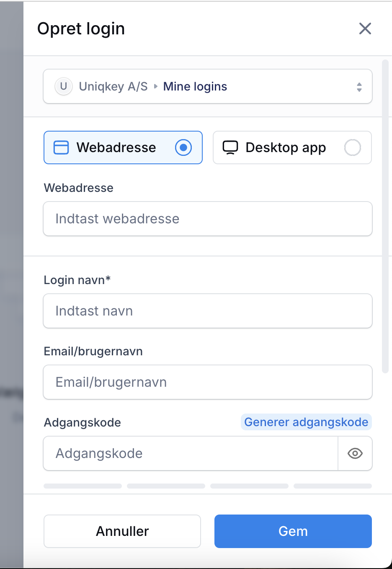Focus the Indtast webadresse input field
This screenshot has height=569, width=392.
[x=208, y=219]
